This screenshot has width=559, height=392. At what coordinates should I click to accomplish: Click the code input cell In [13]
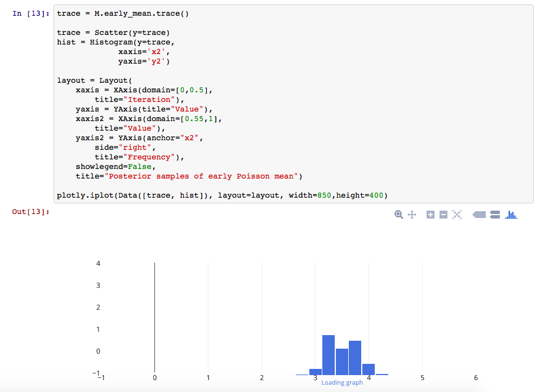pyautogui.click(x=294, y=104)
